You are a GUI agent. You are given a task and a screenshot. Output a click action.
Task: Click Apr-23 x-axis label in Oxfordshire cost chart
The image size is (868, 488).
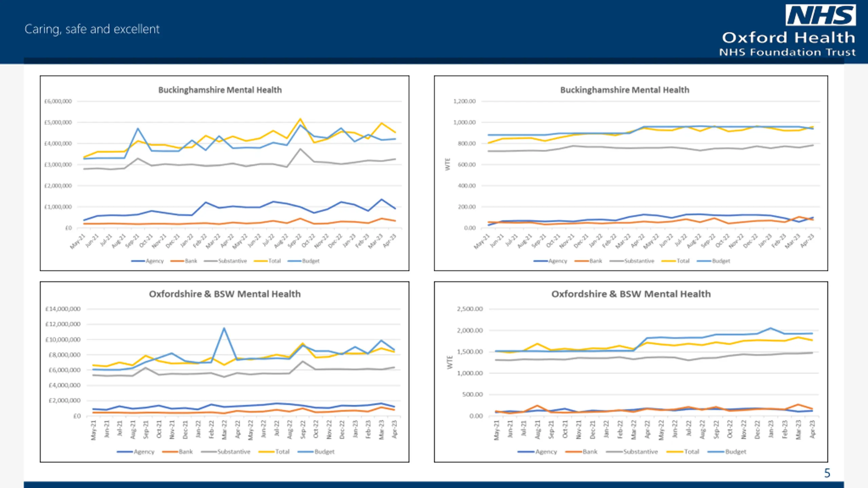tap(394, 429)
